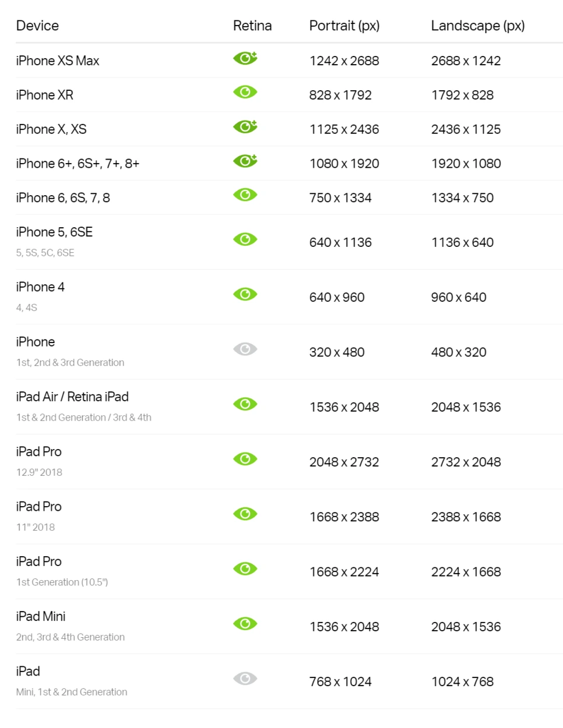Click the eye icon beside iPhone 6+, 6S+, 7+, 8+

pyautogui.click(x=245, y=161)
